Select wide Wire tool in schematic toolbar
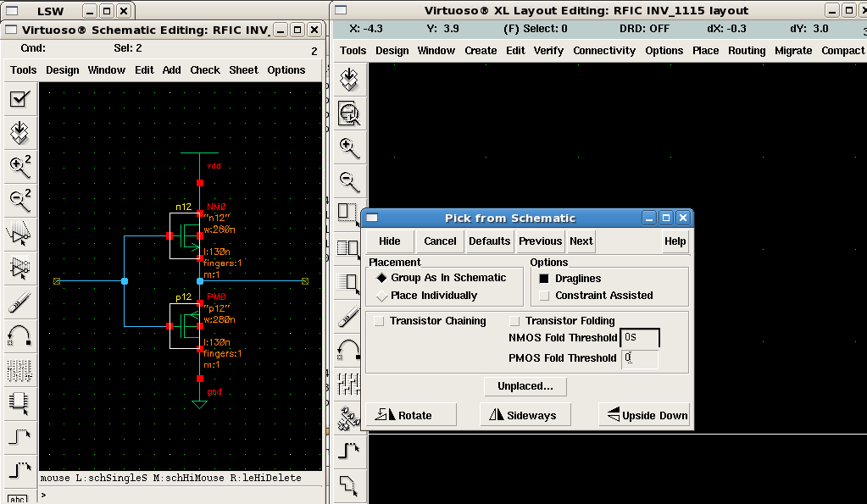867x504 pixels. pos(20,472)
